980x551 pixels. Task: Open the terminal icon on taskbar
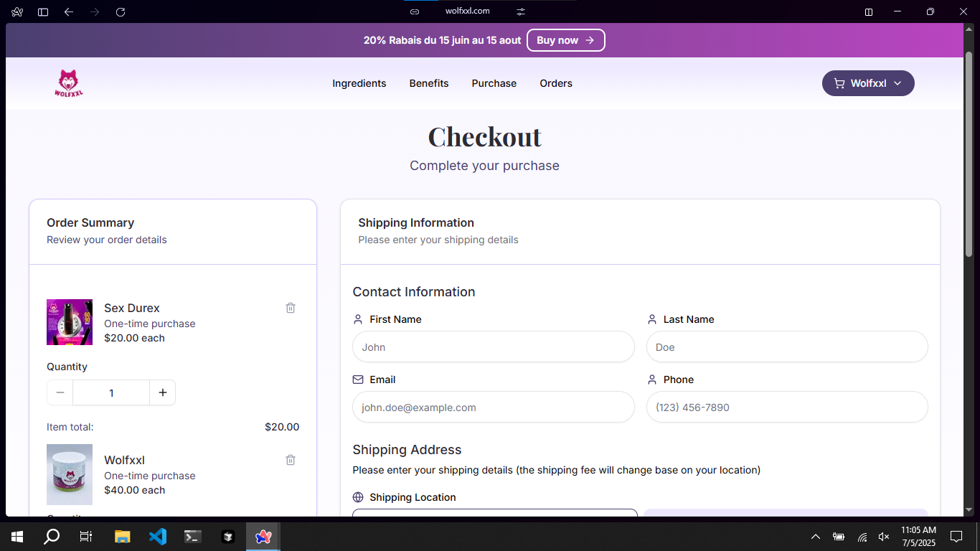point(192,536)
